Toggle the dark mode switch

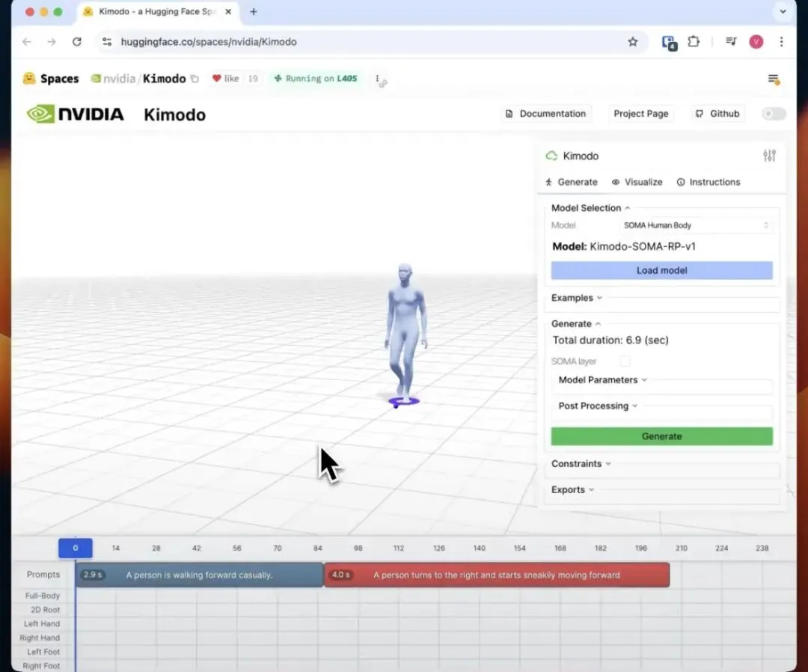[x=774, y=114]
